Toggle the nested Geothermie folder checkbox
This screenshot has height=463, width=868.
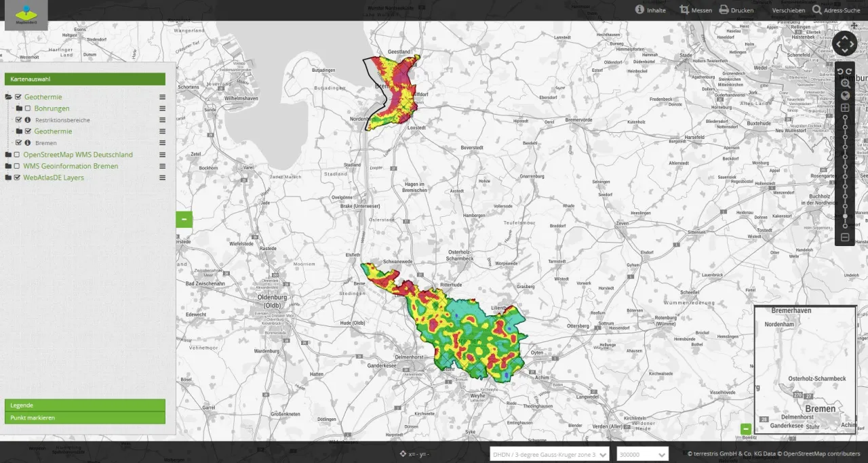point(28,132)
